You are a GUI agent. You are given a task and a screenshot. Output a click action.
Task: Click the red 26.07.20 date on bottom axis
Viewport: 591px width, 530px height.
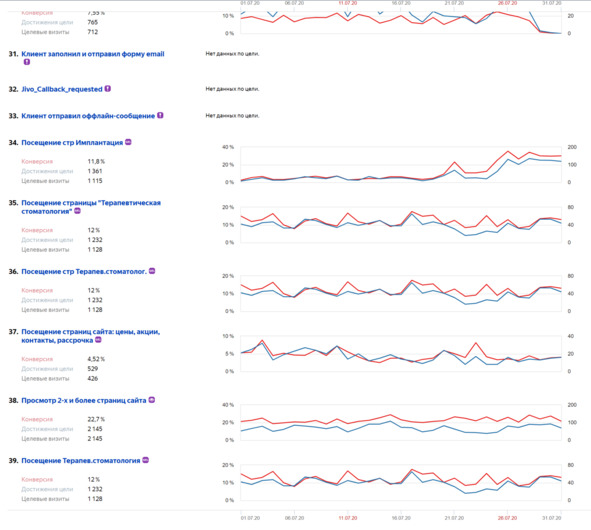click(x=507, y=518)
